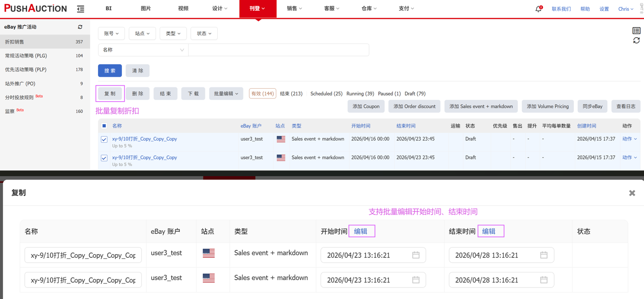
Task: Uncheck the first xy-9/10打折 promotion row
Action: point(104,139)
